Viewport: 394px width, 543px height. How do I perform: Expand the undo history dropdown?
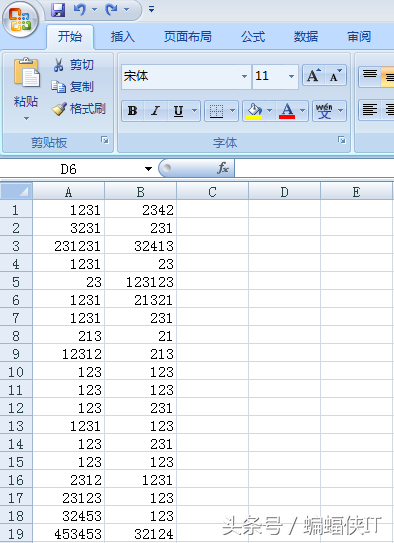tap(94, 10)
